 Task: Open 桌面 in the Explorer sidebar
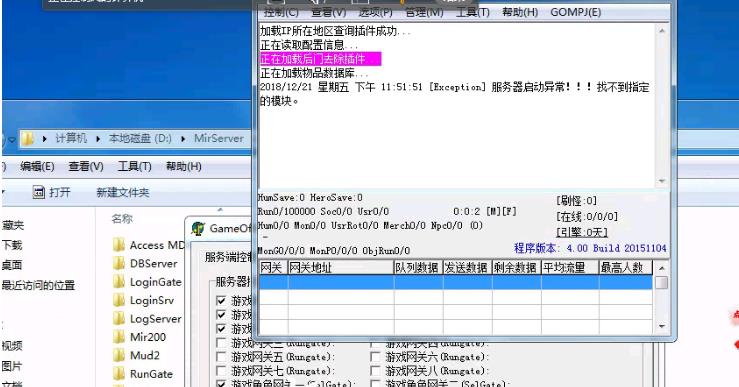tap(12, 265)
